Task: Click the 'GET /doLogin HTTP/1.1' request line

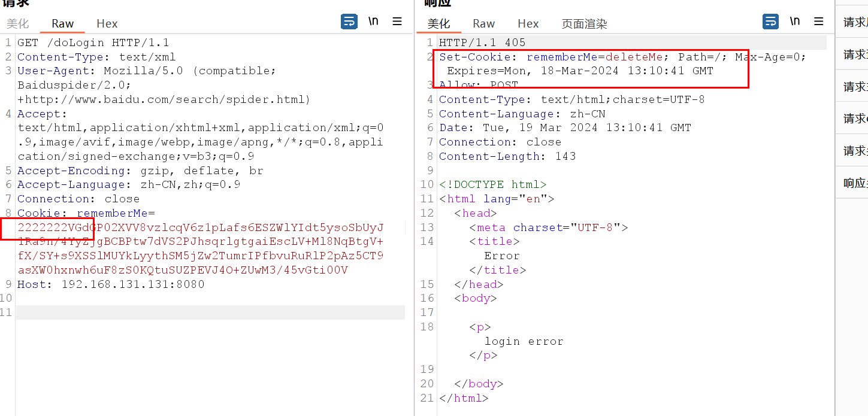Action: tap(93, 43)
